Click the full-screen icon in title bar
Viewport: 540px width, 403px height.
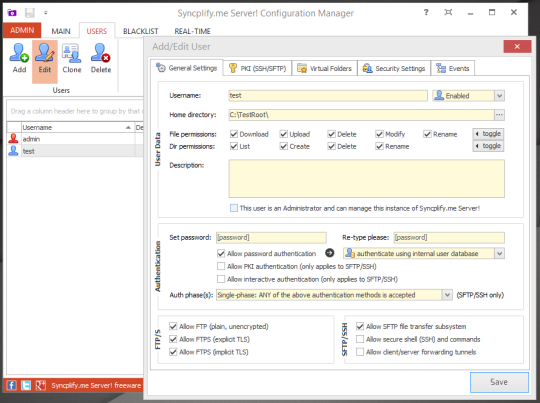coord(448,12)
